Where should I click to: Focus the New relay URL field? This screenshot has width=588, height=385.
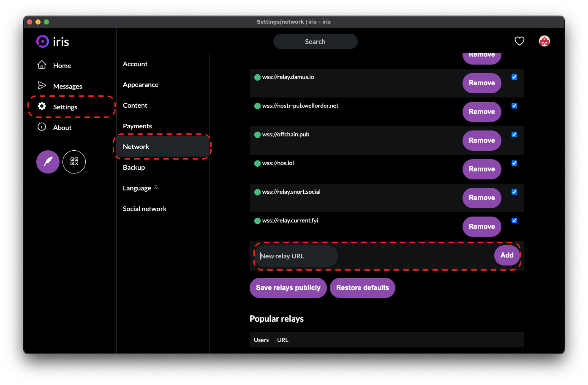[297, 256]
